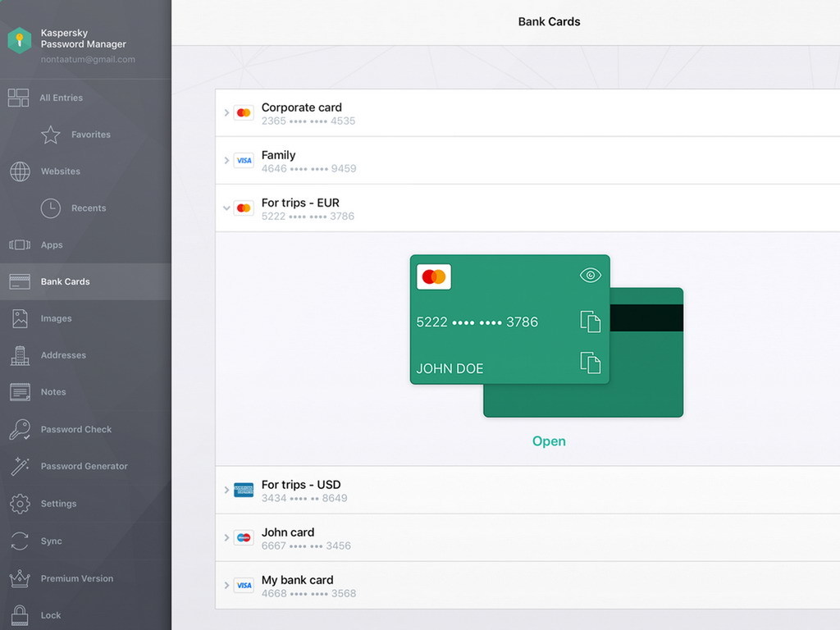Screen dimensions: 840x630
Task: Copy the card number 5222 •••• 3786
Action: [591, 322]
